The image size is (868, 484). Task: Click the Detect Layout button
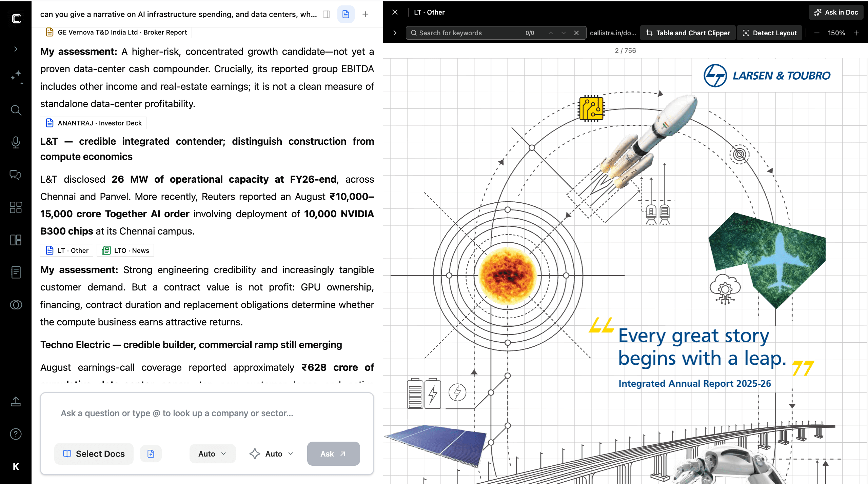[769, 33]
